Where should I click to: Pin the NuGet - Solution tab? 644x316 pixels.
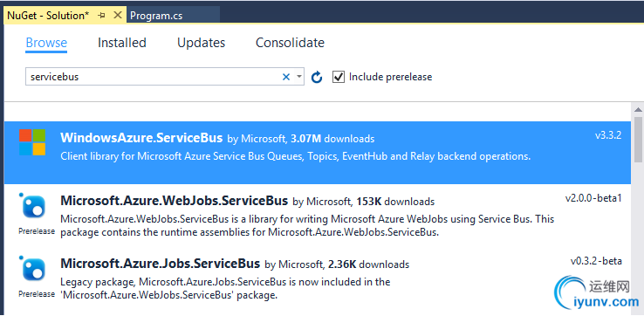(102, 16)
